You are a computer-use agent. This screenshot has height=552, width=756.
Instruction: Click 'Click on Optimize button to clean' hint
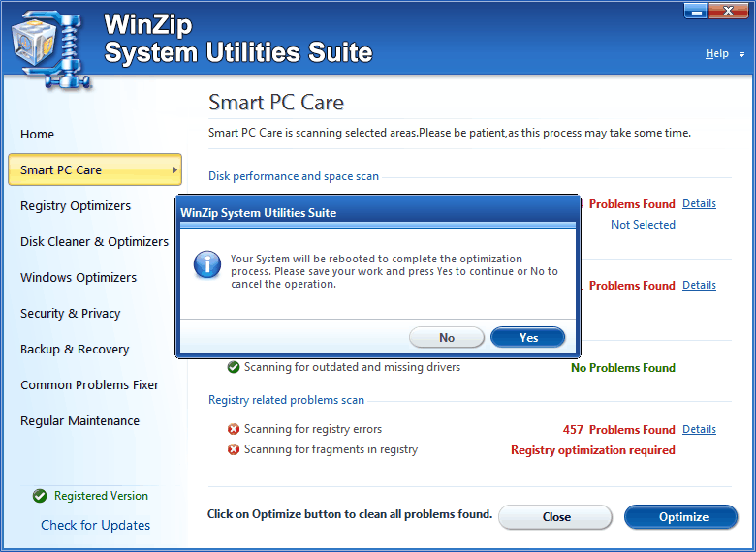pos(350,514)
